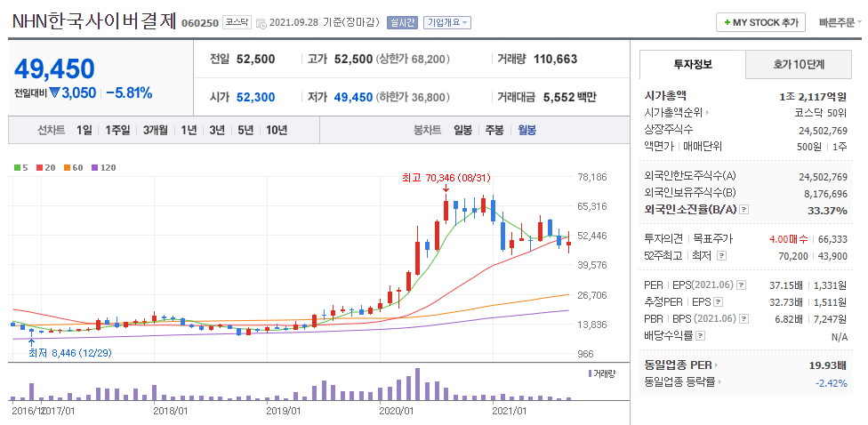The height and width of the screenshot is (425, 868).
Task: Switch to the 호가10단계 tab
Action: point(799,64)
